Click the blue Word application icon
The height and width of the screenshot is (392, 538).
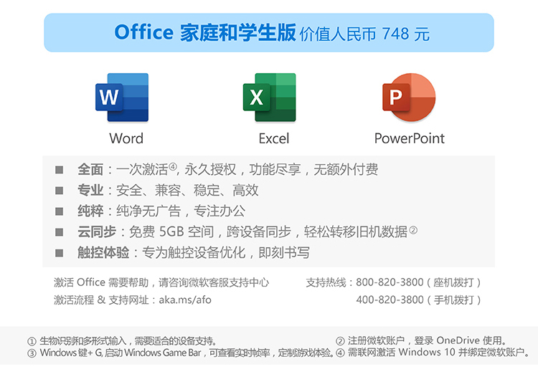pos(122,97)
